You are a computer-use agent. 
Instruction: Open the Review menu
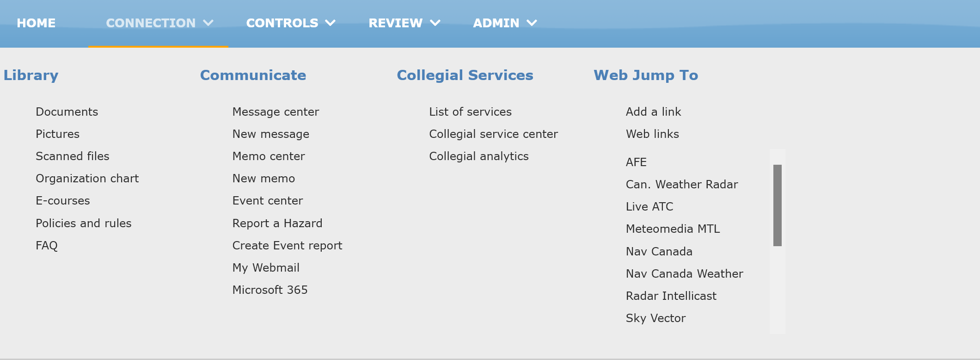[395, 23]
